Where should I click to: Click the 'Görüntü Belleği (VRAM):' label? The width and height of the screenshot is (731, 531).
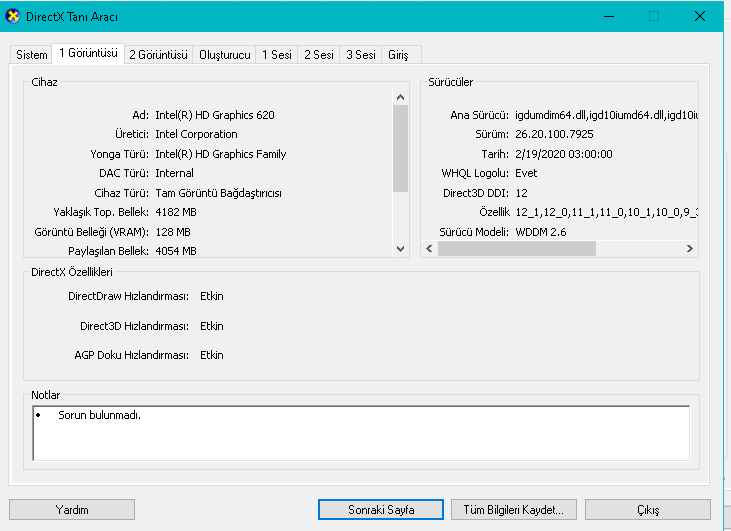point(91,232)
